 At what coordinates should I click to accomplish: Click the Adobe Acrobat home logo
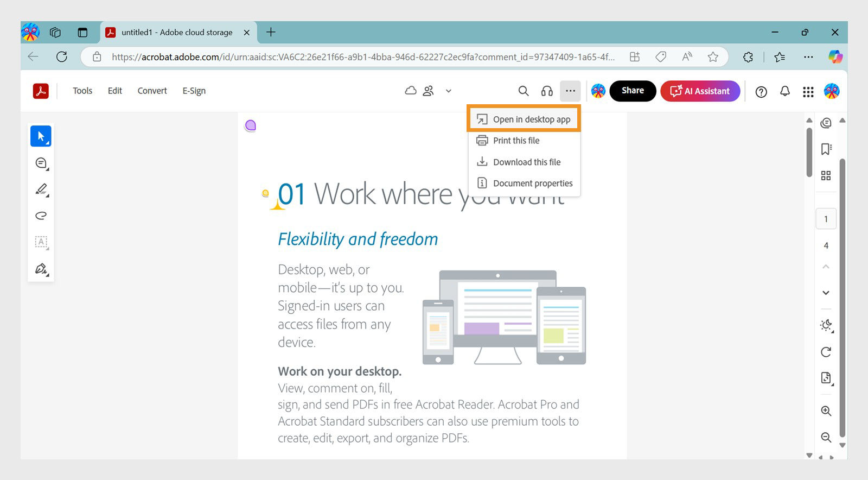pos(41,91)
